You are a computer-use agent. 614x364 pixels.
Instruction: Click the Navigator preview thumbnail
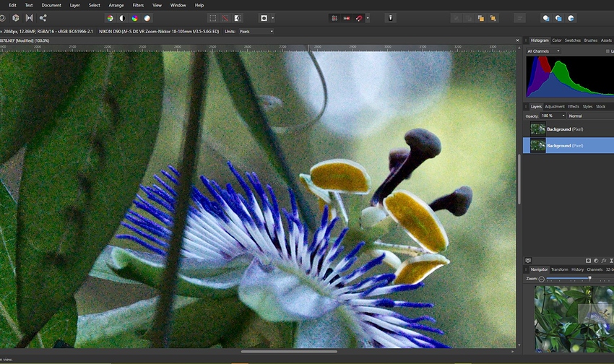pos(571,318)
